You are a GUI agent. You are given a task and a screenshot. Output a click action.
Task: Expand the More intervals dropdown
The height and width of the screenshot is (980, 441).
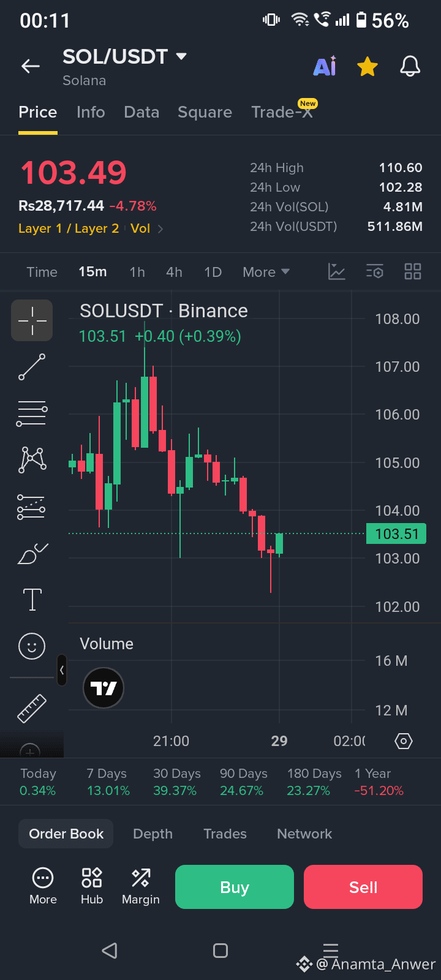pyautogui.click(x=266, y=272)
